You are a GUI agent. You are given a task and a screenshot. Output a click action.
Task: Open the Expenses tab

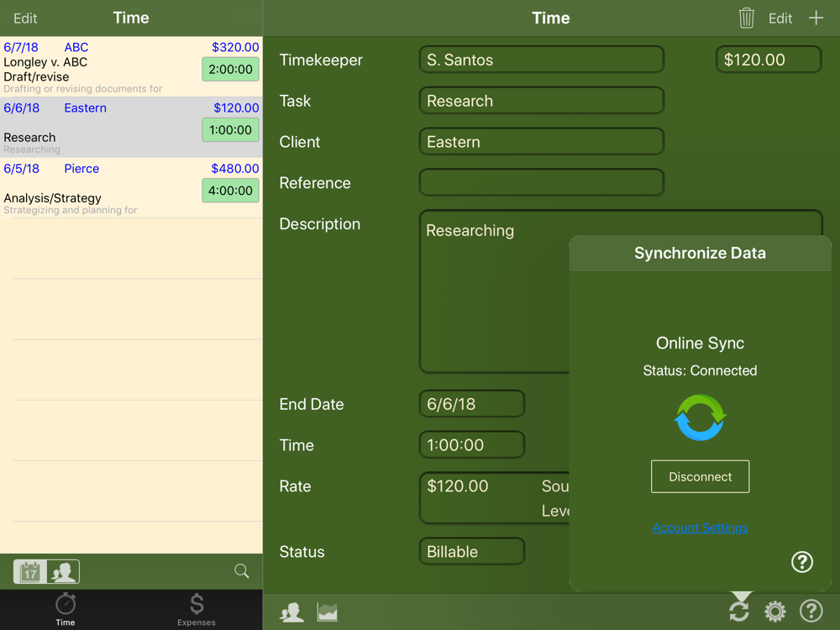coord(196,610)
